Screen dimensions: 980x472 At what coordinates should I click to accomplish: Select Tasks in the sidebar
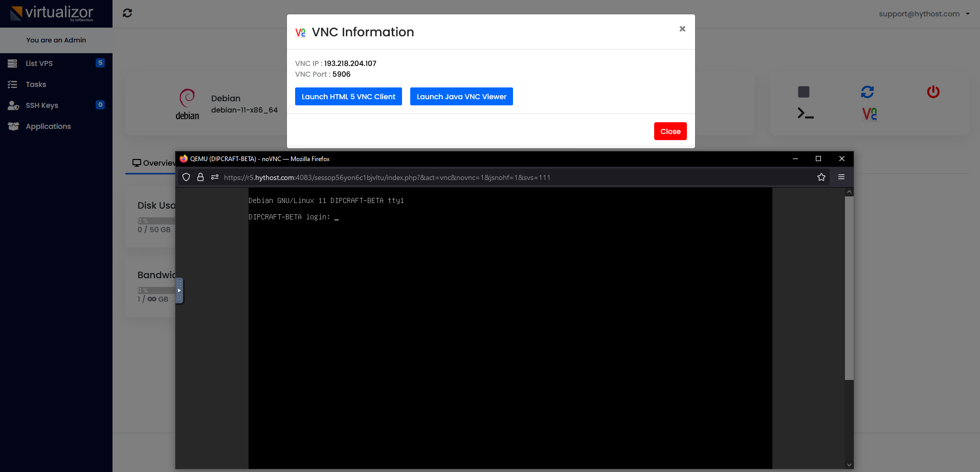(36, 84)
